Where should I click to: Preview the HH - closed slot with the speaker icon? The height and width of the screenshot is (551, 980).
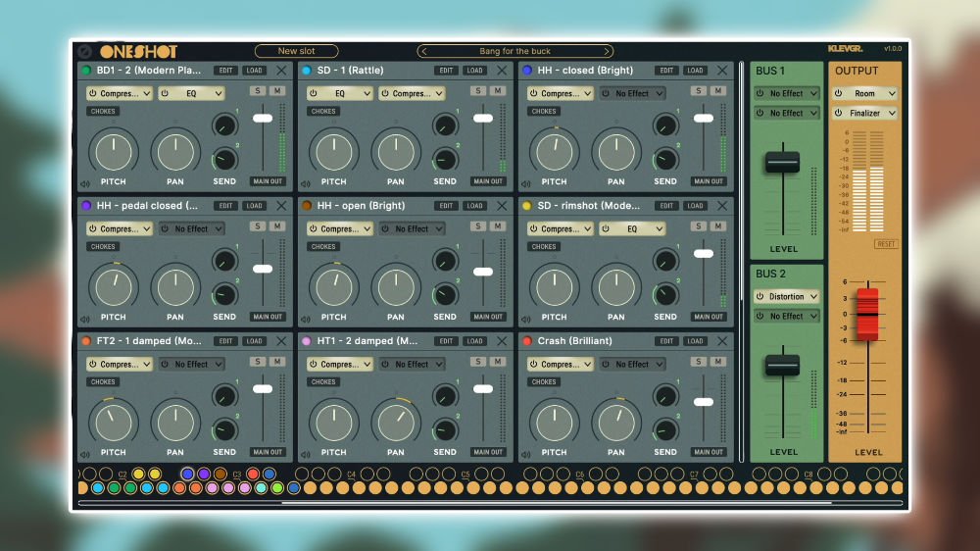coord(526,184)
